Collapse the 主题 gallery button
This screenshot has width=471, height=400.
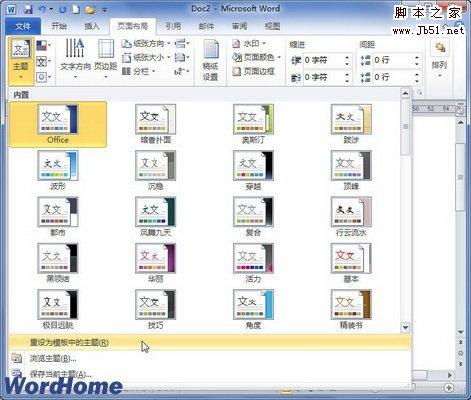pyautogui.click(x=21, y=61)
